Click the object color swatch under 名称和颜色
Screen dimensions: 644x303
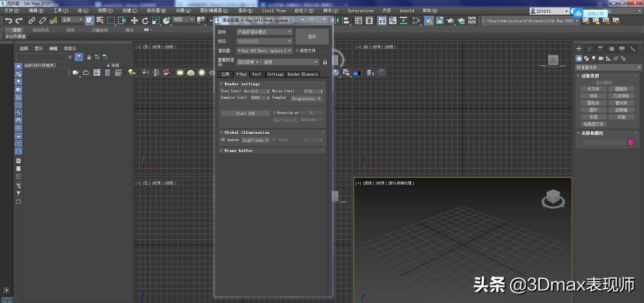[x=630, y=142]
